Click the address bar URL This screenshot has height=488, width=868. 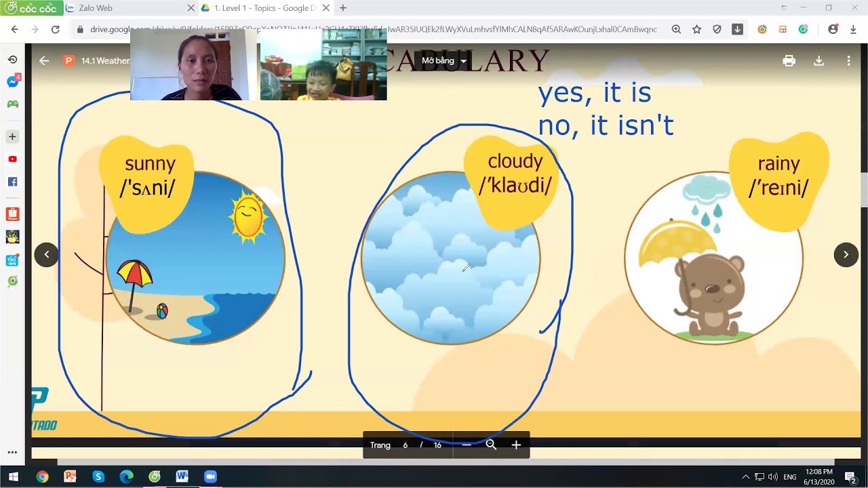[x=373, y=30]
